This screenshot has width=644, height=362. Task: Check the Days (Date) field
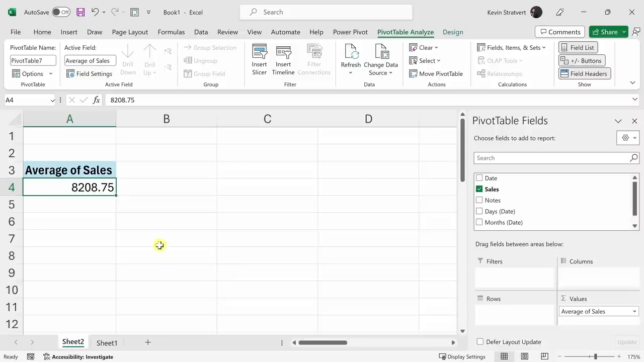[479, 211]
